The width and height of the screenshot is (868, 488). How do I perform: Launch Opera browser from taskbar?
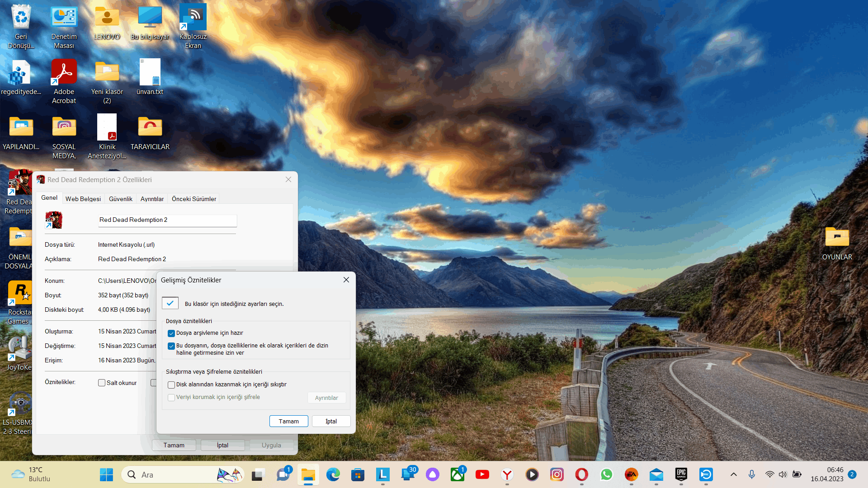click(582, 474)
